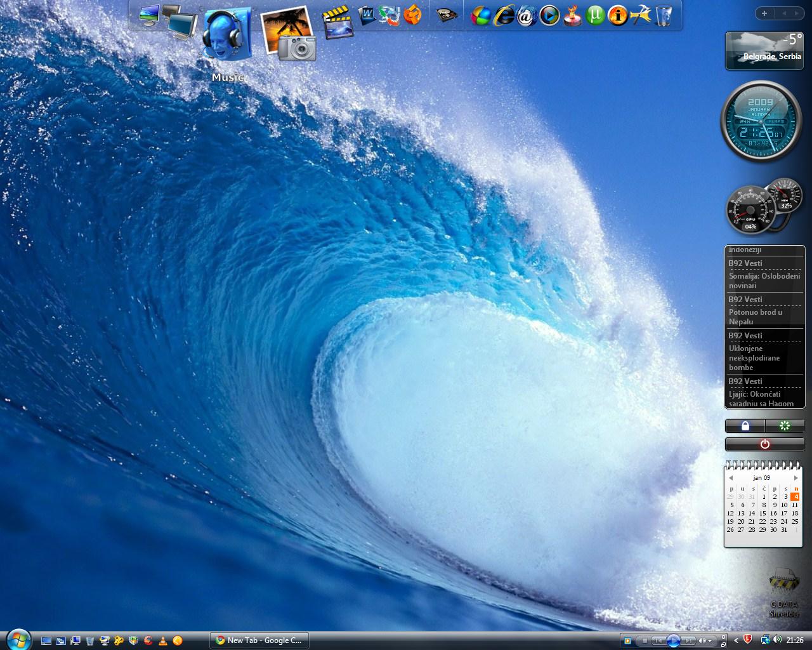The image size is (812, 650).
Task: Open the email @ globe dock icon
Action: click(x=527, y=15)
